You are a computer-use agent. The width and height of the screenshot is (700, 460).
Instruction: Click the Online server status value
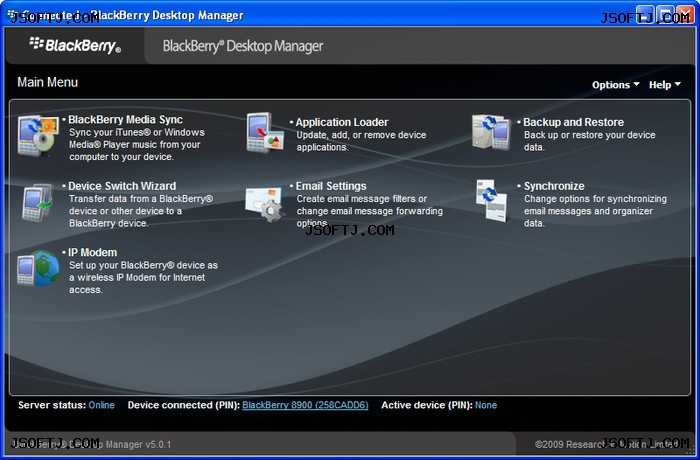(101, 405)
